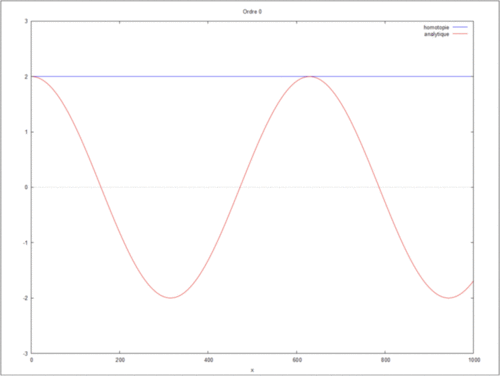This screenshot has width=500, height=376.
Task: Click the x-axis tick label 400
Action: [208, 360]
